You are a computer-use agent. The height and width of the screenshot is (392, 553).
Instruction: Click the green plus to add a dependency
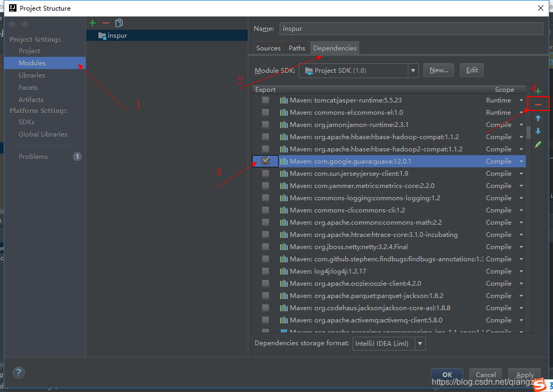(538, 90)
